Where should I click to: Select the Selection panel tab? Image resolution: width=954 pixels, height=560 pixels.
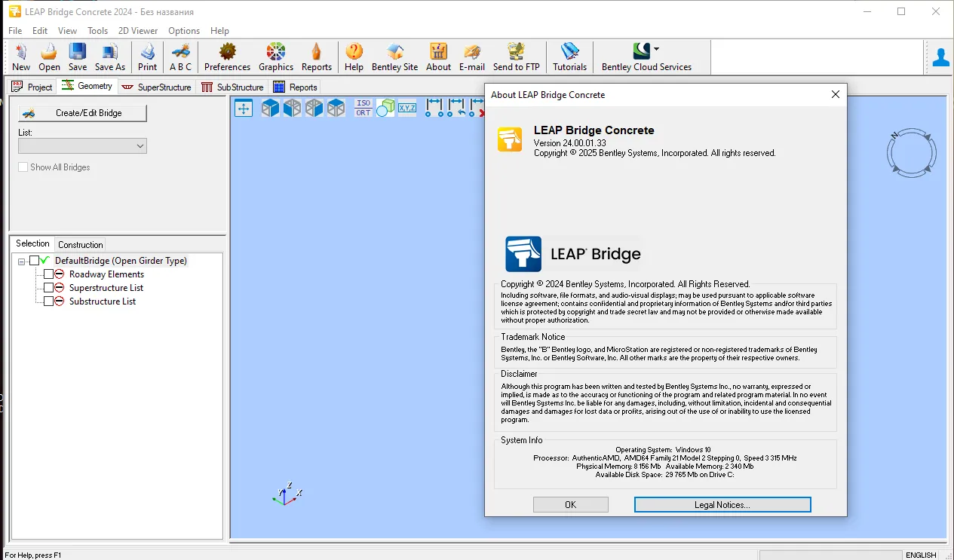32,243
